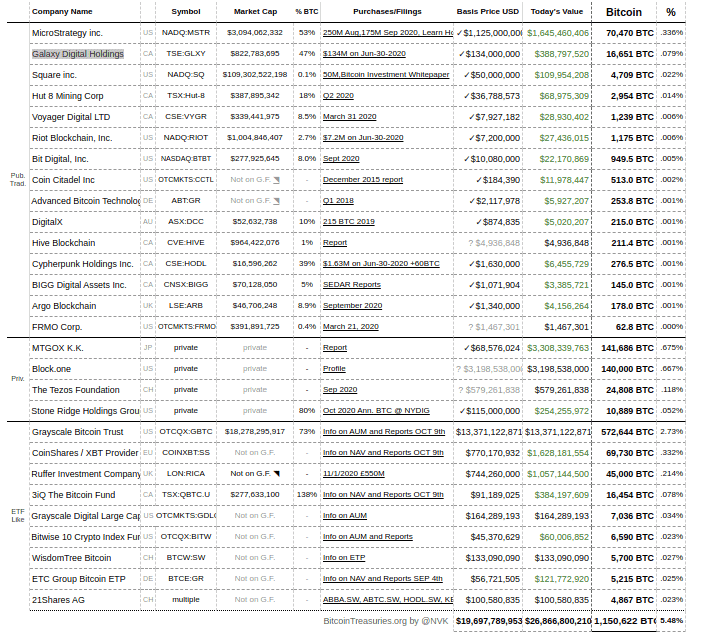Select the 'Basis Price USD' column header

(x=488, y=12)
